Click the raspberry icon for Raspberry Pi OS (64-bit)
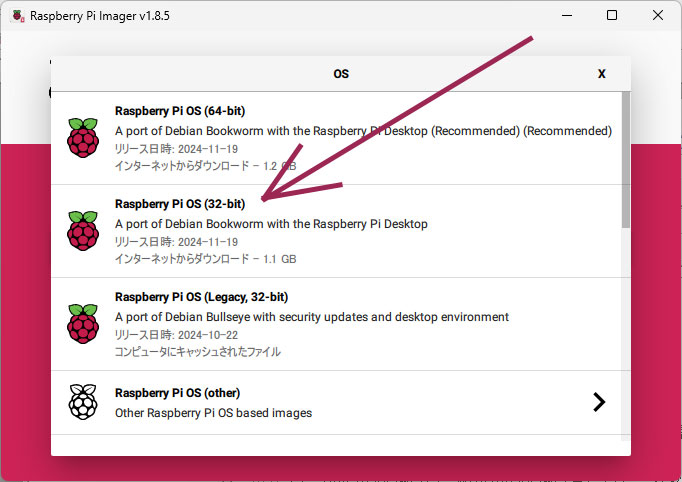Viewport: 682px width, 482px height. [x=83, y=137]
